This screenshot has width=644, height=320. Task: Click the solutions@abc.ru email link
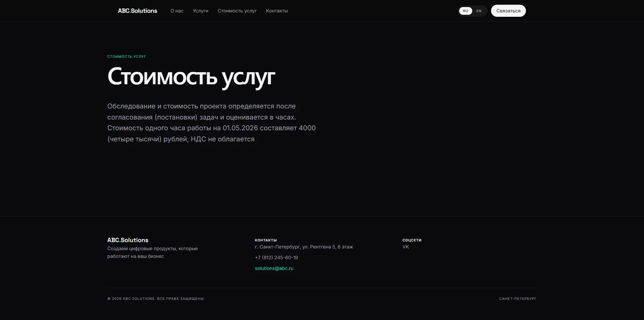tap(274, 268)
